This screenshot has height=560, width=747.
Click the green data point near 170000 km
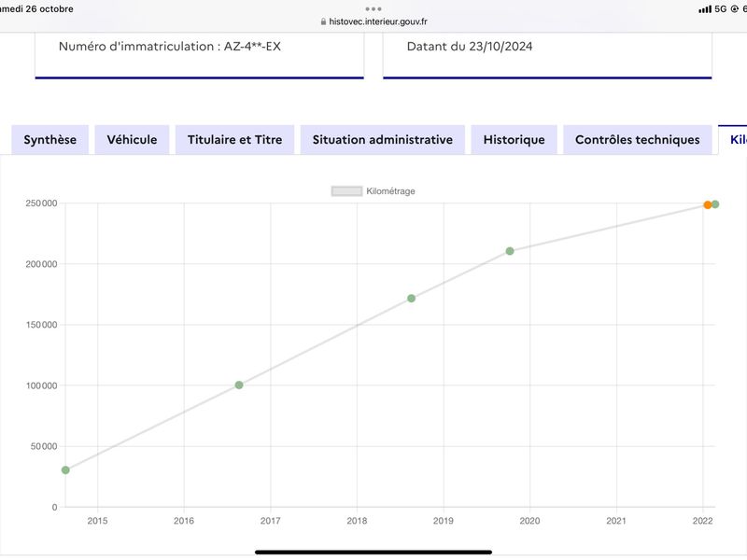[x=411, y=298]
